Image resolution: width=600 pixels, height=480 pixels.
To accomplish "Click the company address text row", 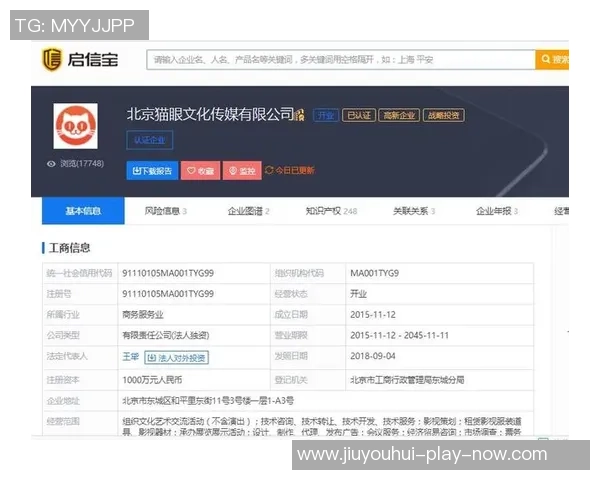I will coord(208,401).
